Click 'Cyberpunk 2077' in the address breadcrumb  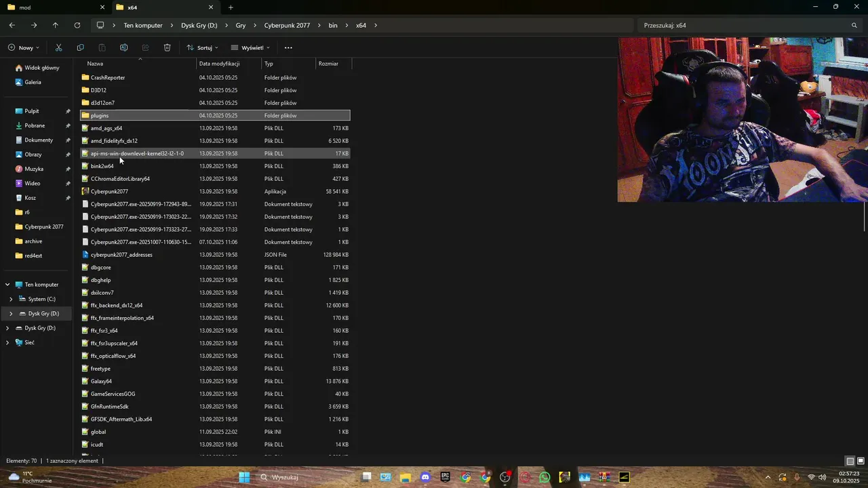click(x=287, y=25)
